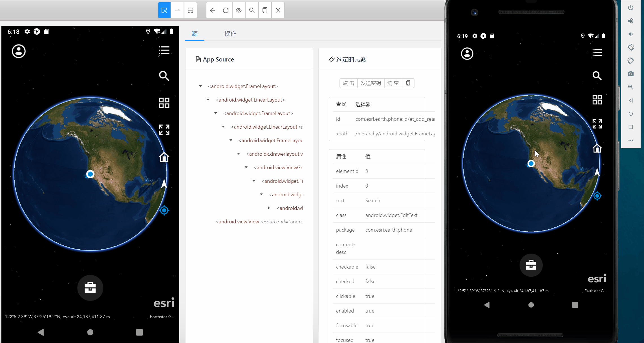This screenshot has width=644, height=343.
Task: Tap the recents square on emulator phone
Action: (x=575, y=305)
